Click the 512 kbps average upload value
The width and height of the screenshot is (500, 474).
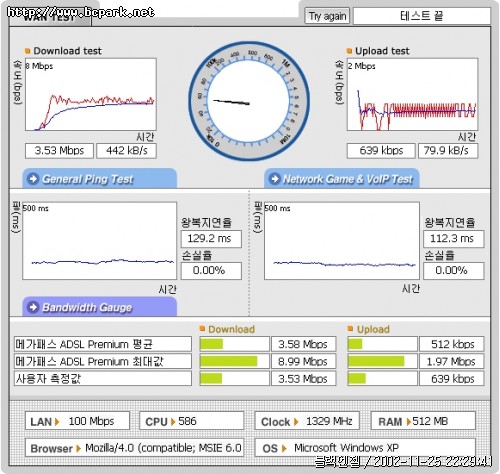(452, 344)
